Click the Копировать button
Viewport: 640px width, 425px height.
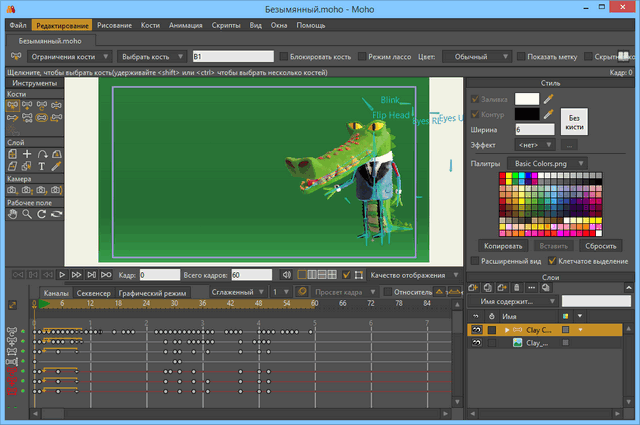click(502, 245)
